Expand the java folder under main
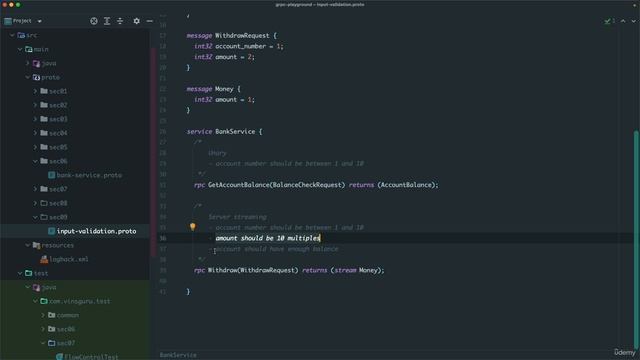The width and height of the screenshot is (640, 360). (28, 63)
